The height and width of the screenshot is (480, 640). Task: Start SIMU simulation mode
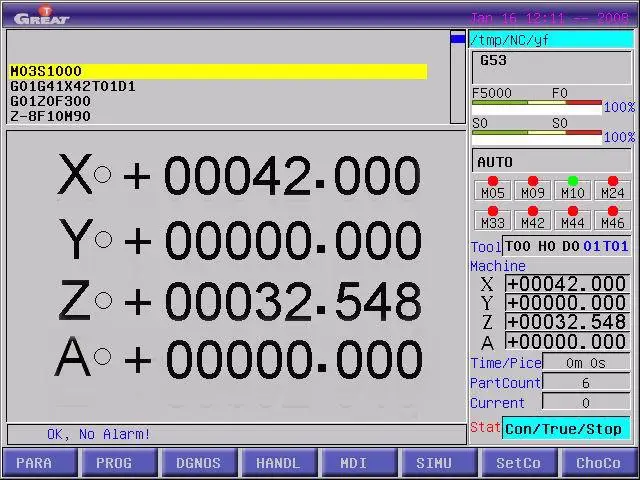[x=440, y=463]
